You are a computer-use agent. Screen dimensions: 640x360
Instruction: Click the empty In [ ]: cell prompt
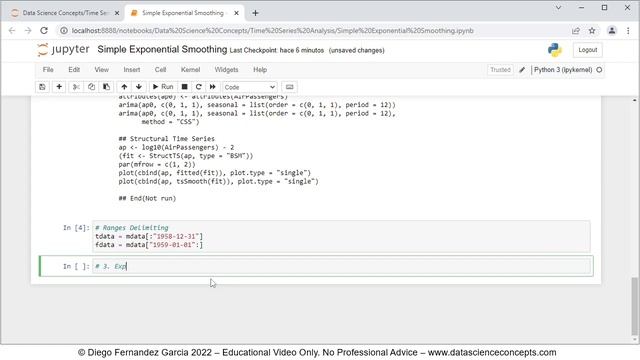pos(76,266)
